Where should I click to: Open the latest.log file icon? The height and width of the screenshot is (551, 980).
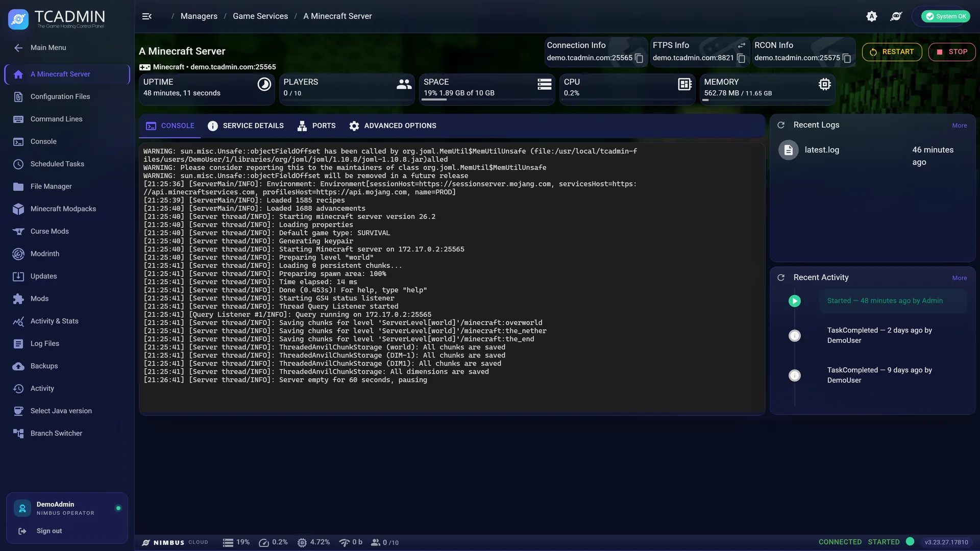(x=789, y=150)
